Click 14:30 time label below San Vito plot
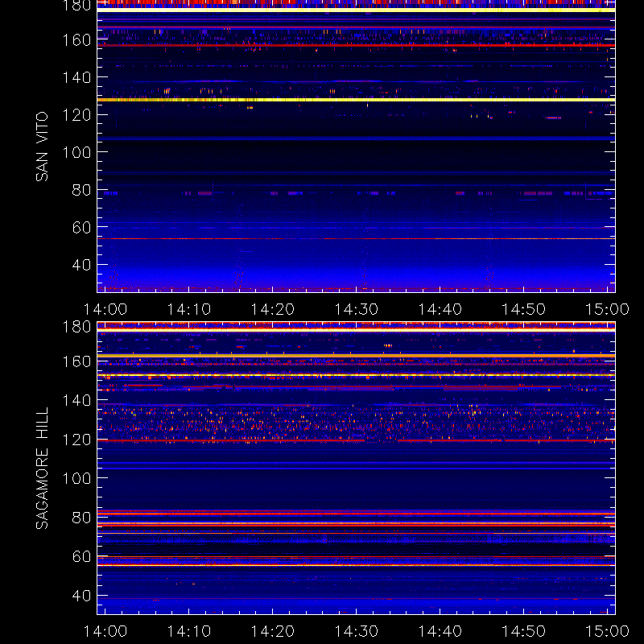Image resolution: width=644 pixels, height=644 pixels. pos(357,309)
